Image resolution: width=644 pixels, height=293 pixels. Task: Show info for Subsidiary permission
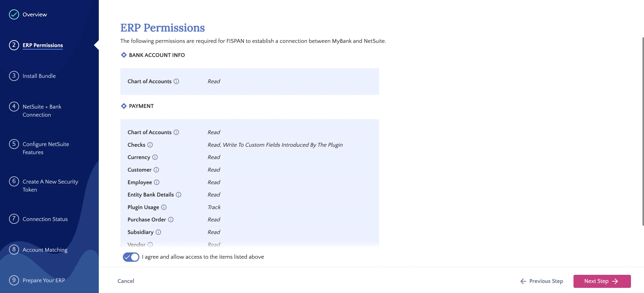[x=158, y=232]
